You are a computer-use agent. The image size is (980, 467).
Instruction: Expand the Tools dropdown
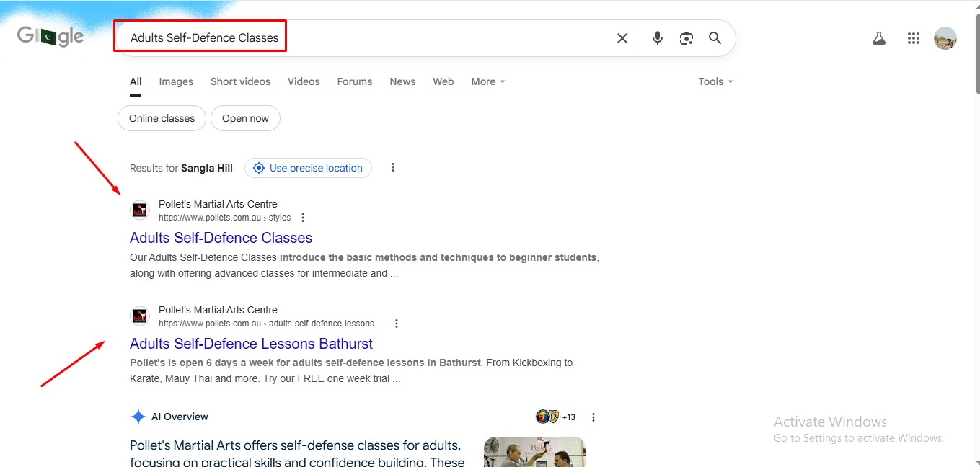pyautogui.click(x=715, y=81)
